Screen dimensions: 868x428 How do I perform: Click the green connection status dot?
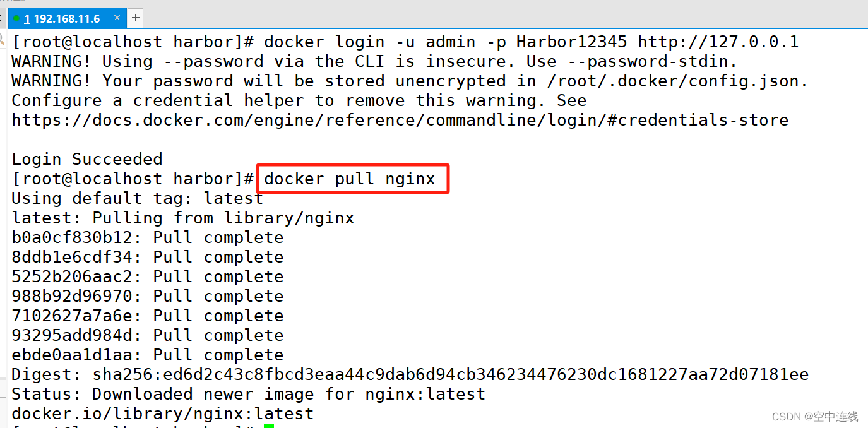tap(18, 18)
